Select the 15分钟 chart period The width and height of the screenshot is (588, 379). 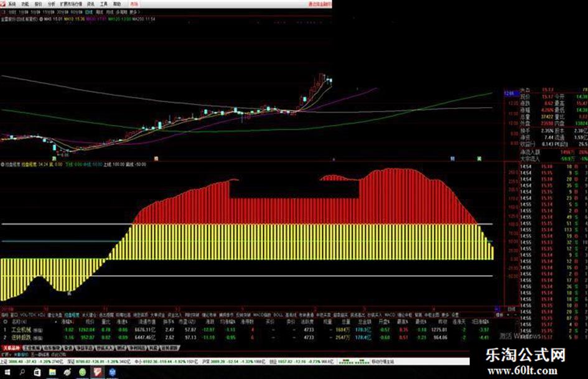click(x=49, y=12)
